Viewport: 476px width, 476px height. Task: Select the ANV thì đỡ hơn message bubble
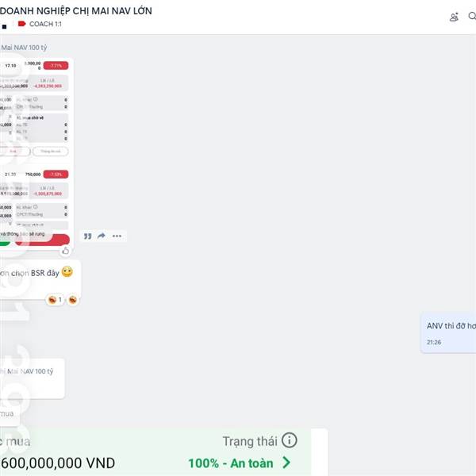coord(449,333)
